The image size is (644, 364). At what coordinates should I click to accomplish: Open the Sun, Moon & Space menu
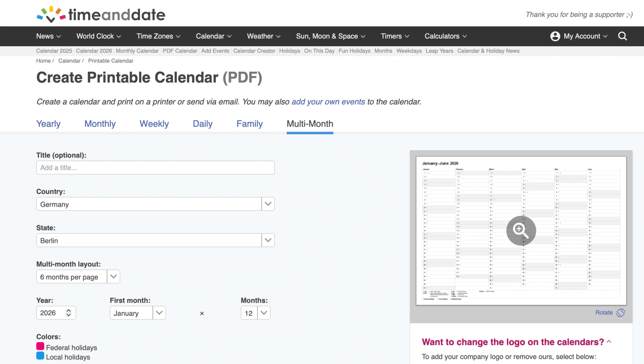pos(331,36)
